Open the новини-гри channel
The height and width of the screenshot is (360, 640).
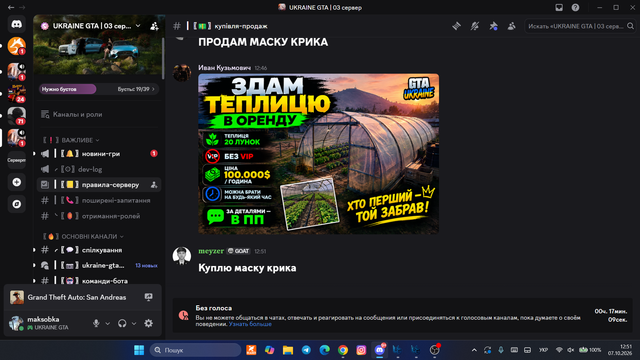[x=98, y=154]
